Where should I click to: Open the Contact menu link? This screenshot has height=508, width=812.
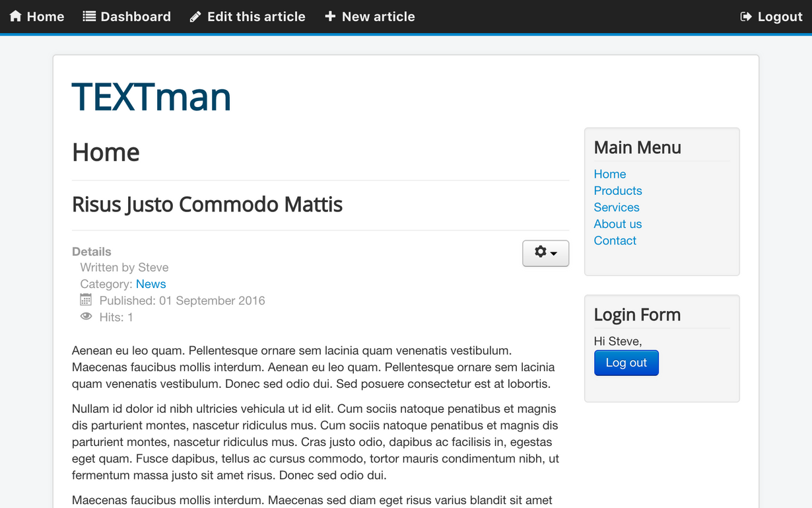615,240
